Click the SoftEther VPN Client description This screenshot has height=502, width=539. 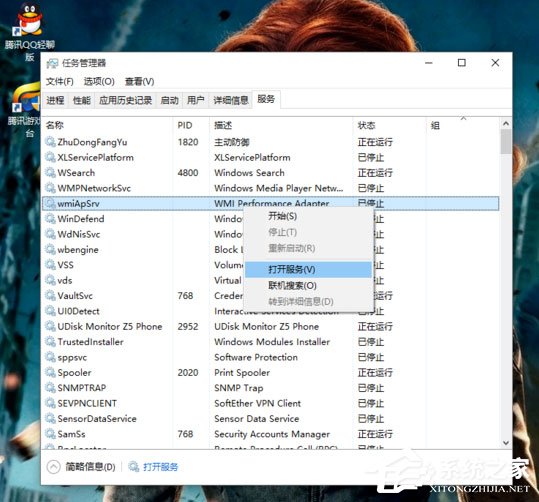(x=257, y=403)
